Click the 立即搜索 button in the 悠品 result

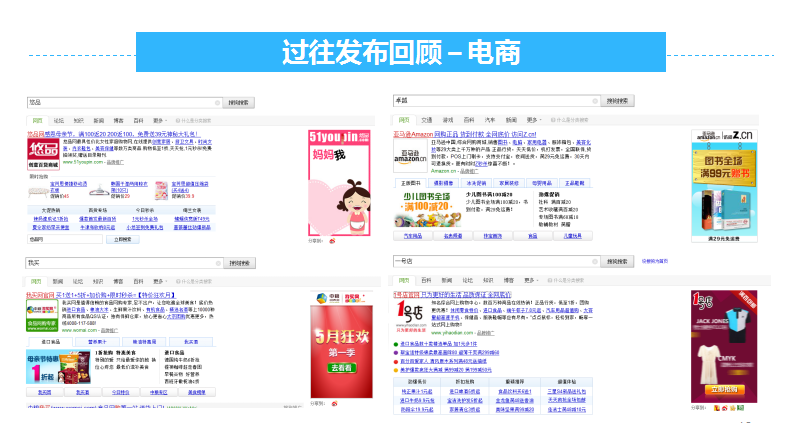123,239
